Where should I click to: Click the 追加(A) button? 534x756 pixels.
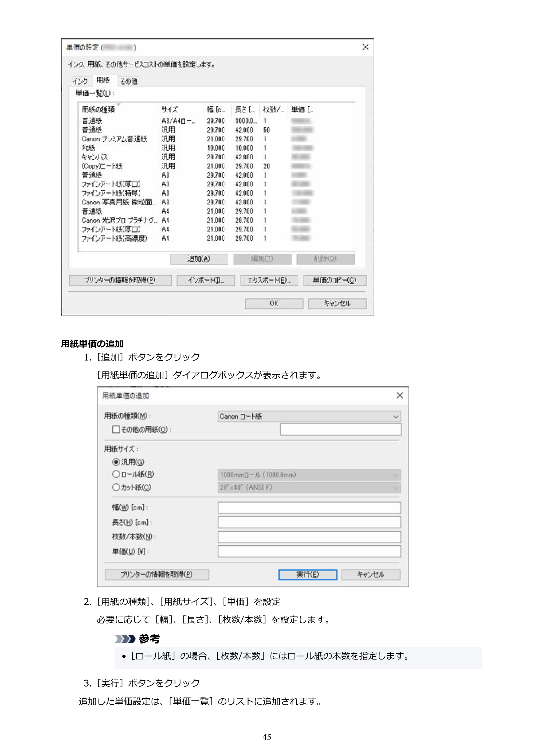tap(199, 259)
